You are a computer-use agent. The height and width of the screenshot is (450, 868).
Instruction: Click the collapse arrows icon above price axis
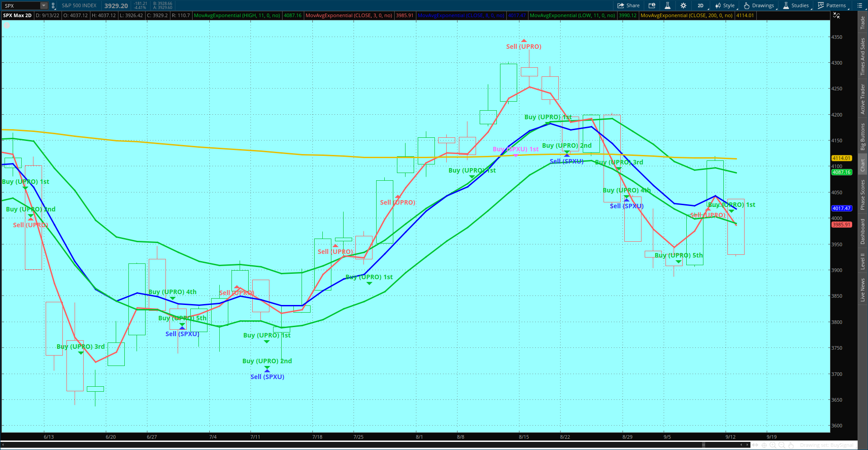coord(836,15)
